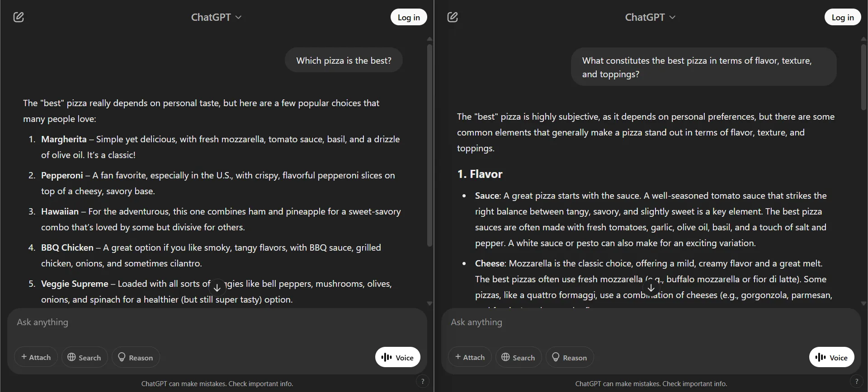Viewport: 868px width, 392px height.
Task: Click the scroll-to-bottom arrow in right pane
Action: pos(651,288)
